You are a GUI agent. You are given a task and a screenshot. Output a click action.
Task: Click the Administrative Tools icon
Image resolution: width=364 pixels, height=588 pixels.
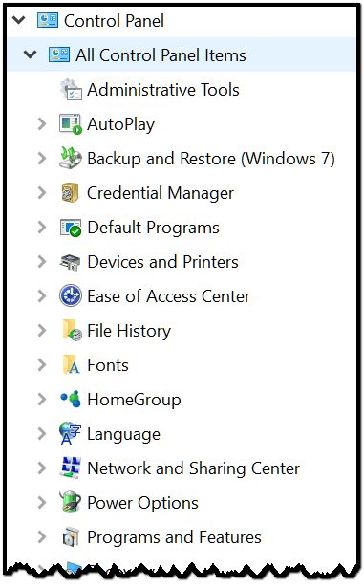71,90
